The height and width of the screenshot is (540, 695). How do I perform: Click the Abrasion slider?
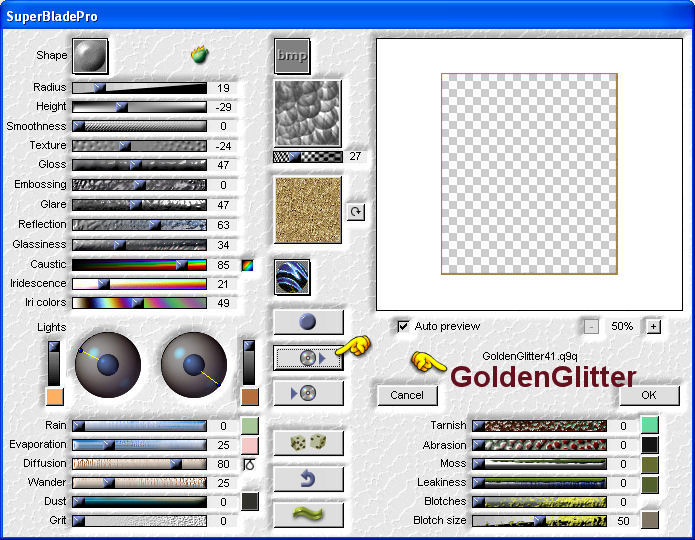(539, 445)
